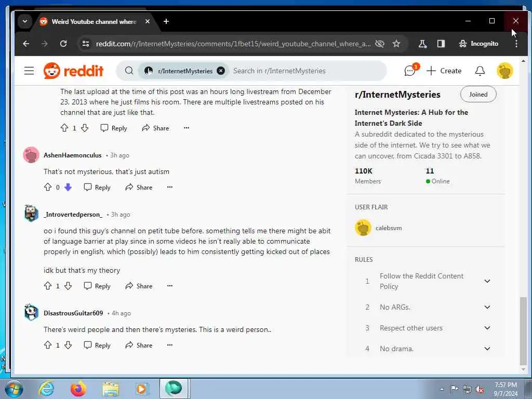Open a new browser tab
The image size is (532, 399).
click(x=166, y=21)
